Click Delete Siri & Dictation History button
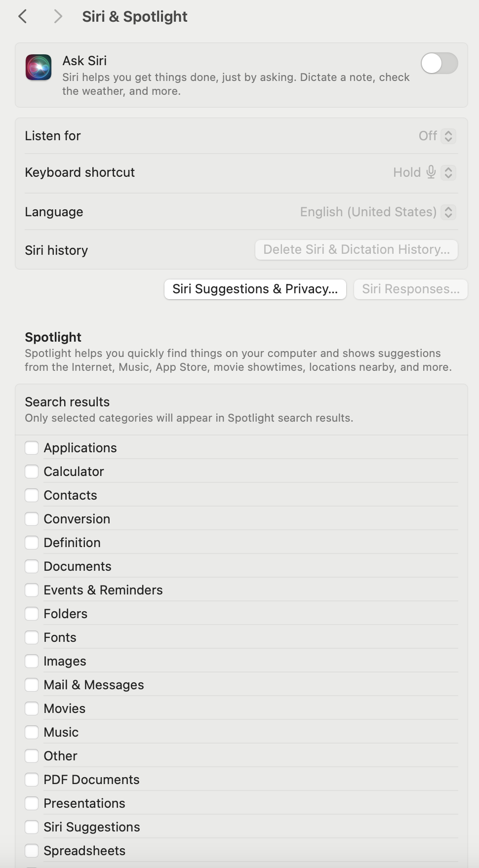The width and height of the screenshot is (479, 868). click(356, 249)
